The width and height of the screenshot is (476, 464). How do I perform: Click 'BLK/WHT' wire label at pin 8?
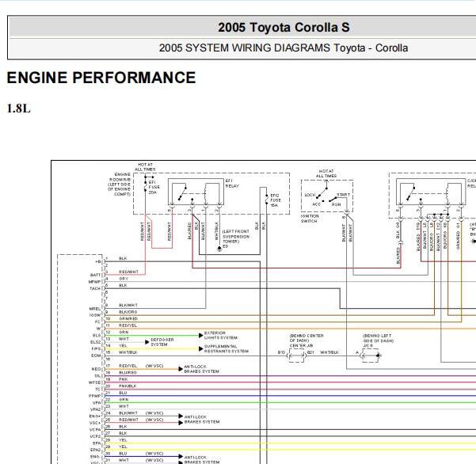click(x=128, y=305)
